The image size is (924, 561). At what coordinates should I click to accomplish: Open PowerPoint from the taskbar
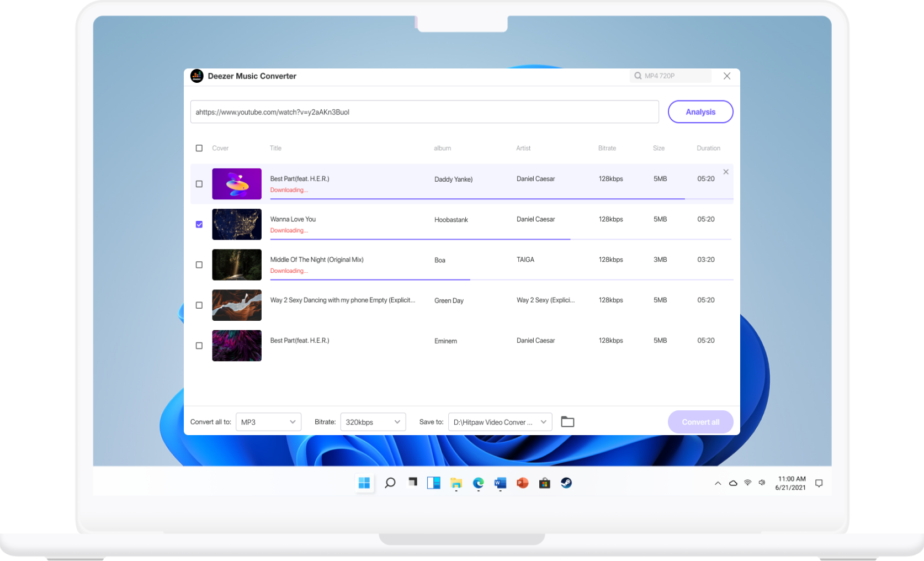(x=522, y=483)
